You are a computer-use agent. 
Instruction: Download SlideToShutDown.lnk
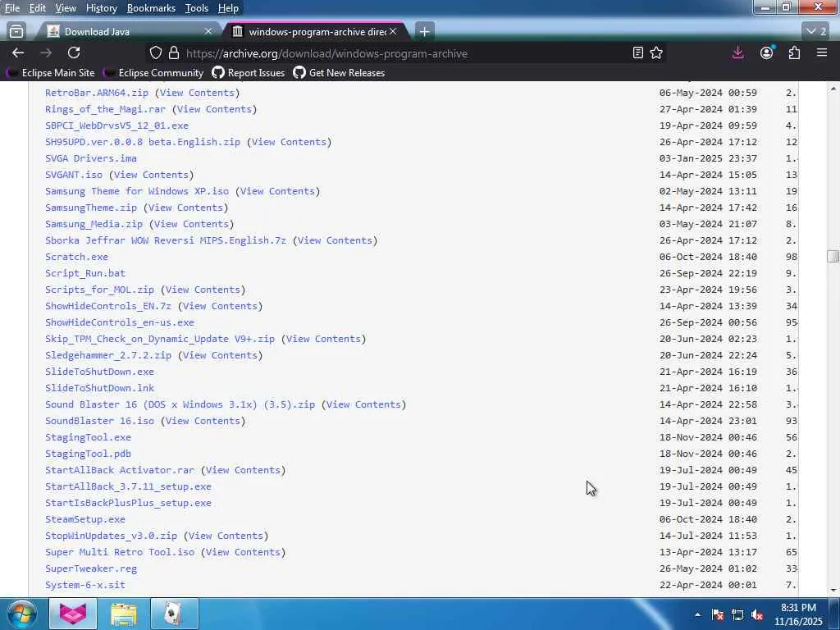[99, 388]
